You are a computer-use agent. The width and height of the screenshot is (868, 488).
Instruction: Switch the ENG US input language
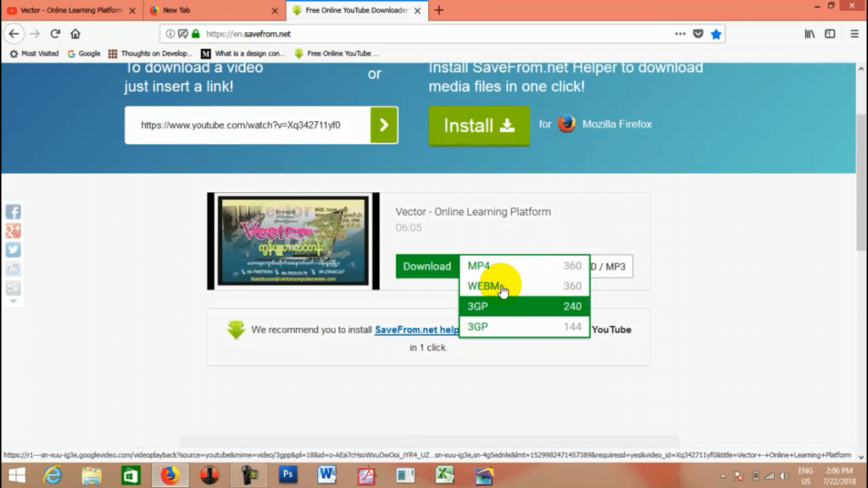click(805, 476)
